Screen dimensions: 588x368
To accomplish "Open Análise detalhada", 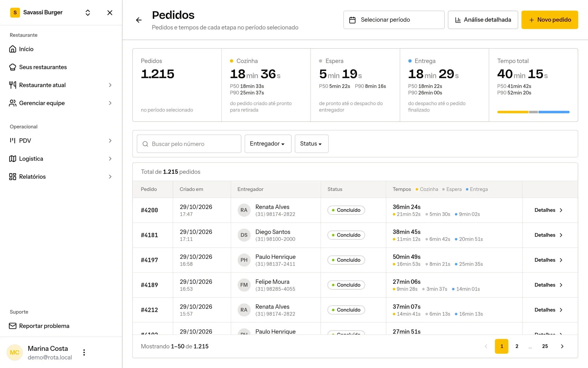I will 483,20.
